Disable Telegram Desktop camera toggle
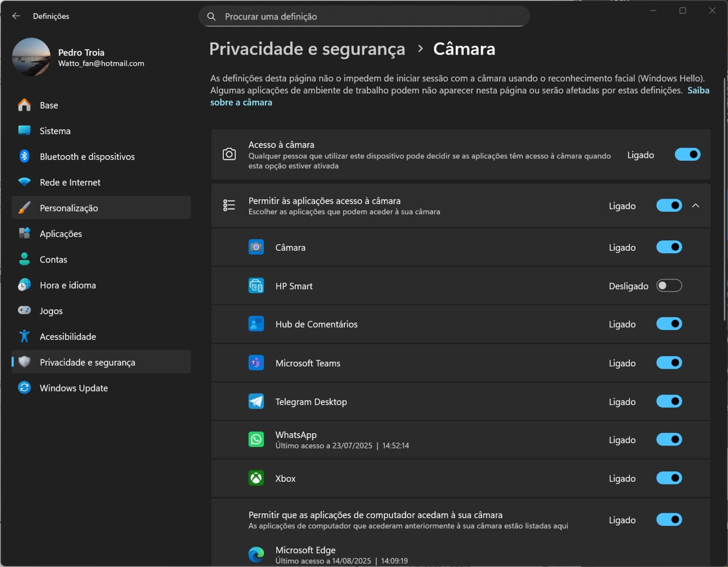This screenshot has width=728, height=567. point(669,402)
